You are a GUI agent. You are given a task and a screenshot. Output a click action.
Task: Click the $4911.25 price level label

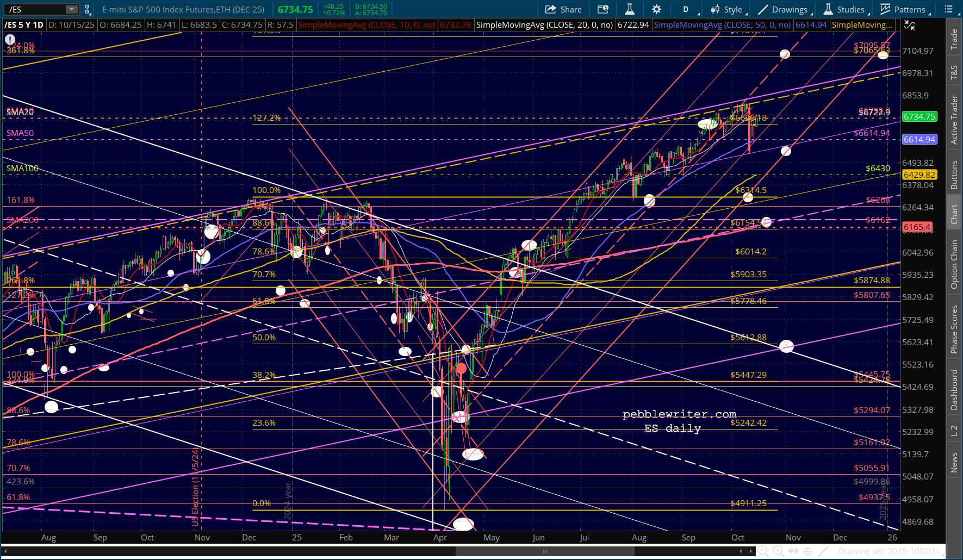coord(749,503)
